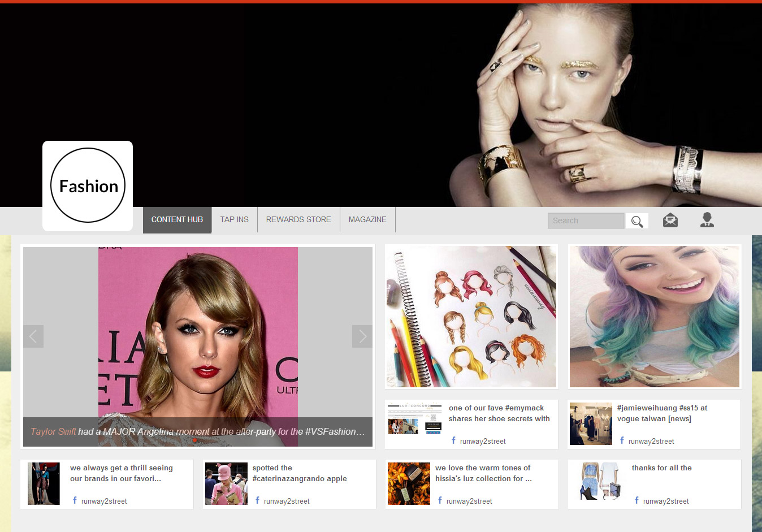
Task: Click Facebook icon on thrill seeing post
Action: pos(75,500)
